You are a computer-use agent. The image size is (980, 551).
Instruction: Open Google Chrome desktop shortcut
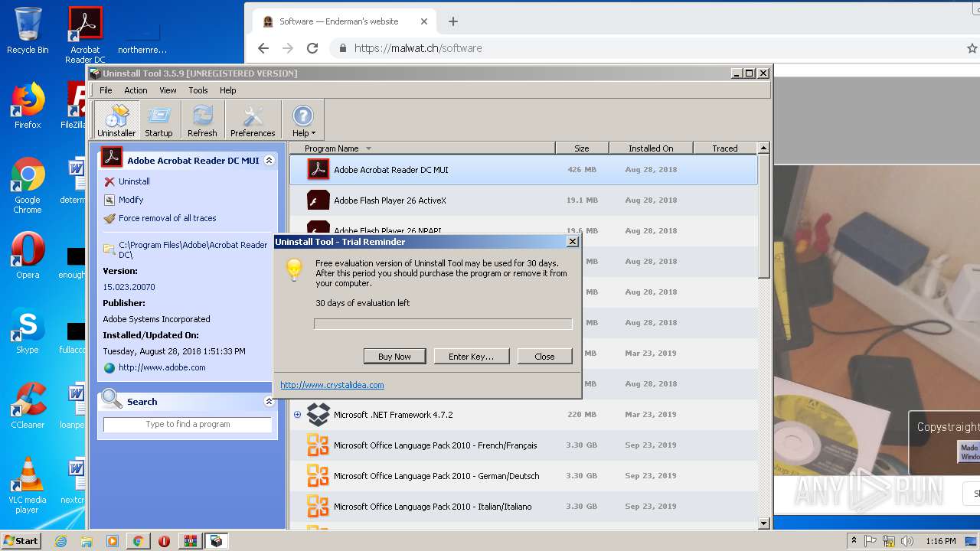pyautogui.click(x=28, y=185)
